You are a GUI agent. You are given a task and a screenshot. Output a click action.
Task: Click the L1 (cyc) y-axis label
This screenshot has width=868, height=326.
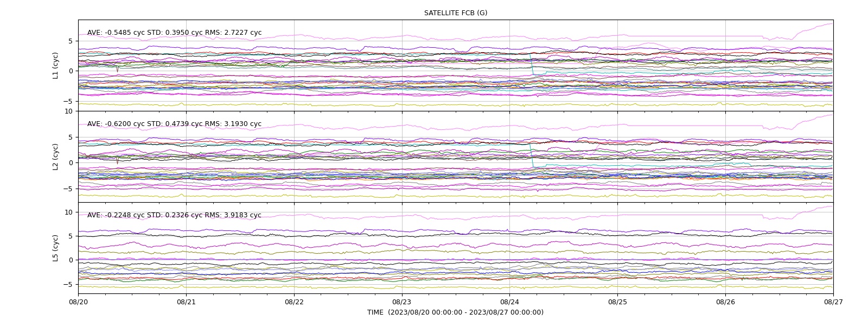tap(55, 66)
